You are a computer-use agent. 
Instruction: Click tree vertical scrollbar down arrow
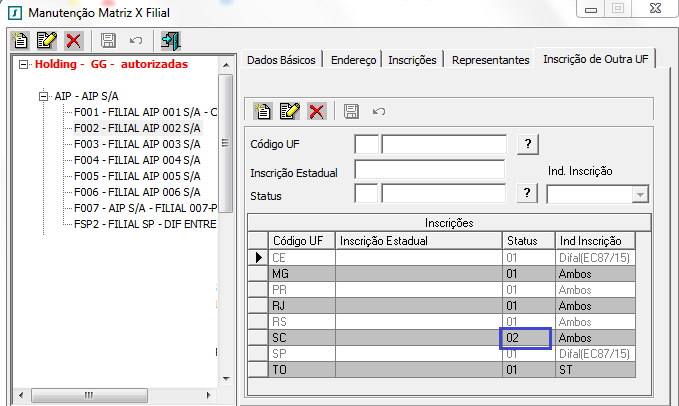pos(226,379)
